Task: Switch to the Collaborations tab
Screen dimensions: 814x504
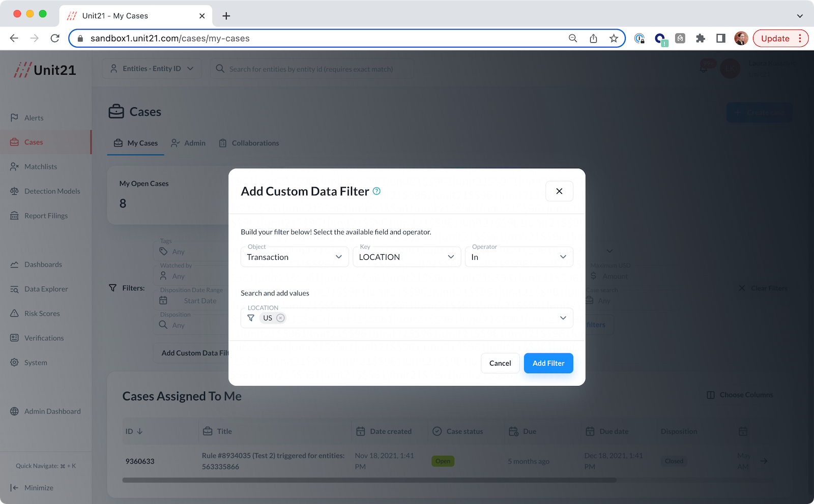Action: pos(249,143)
